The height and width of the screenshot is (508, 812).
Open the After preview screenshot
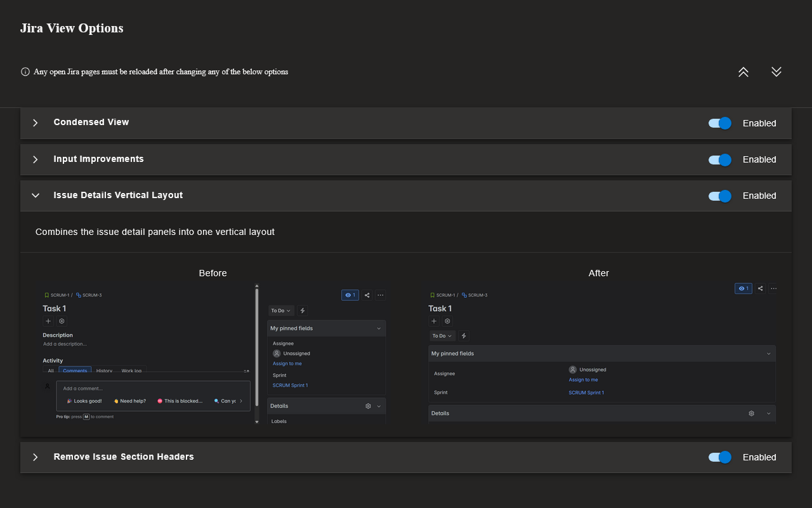pos(599,354)
